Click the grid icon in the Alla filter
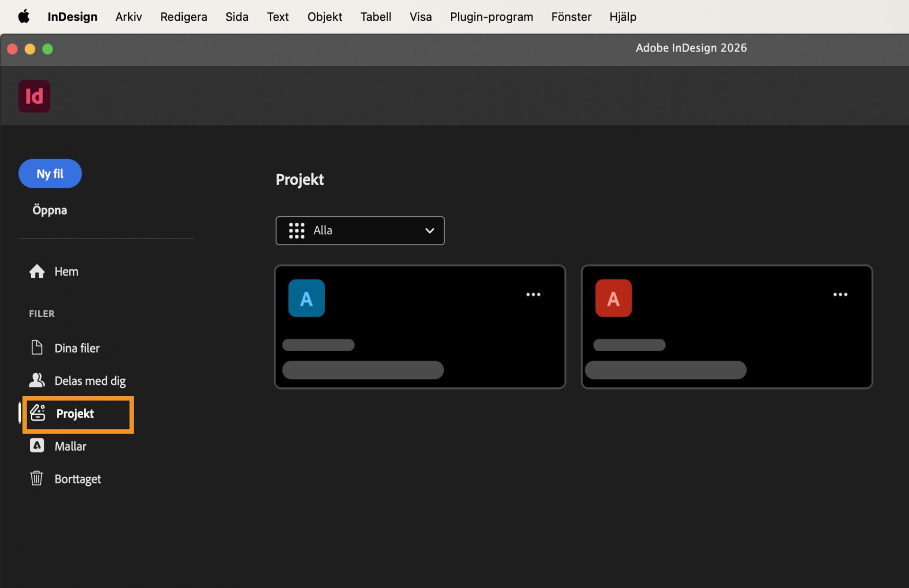909x588 pixels. 297,231
